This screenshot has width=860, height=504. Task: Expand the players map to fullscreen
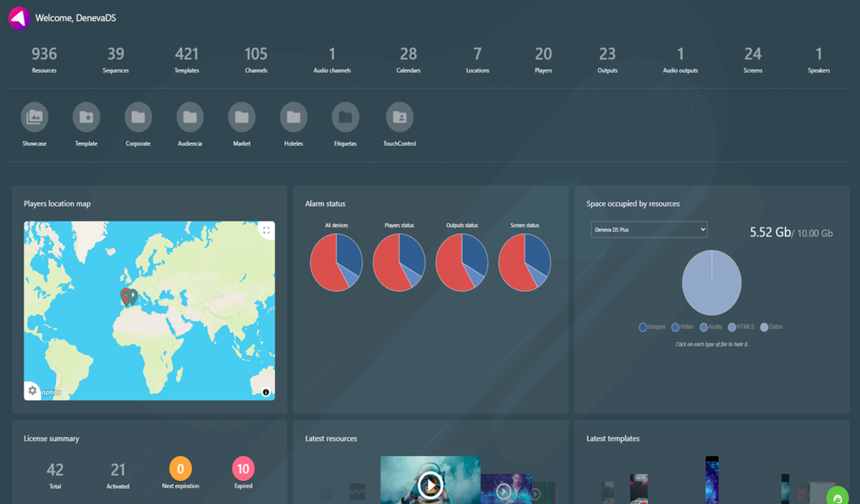point(266,230)
